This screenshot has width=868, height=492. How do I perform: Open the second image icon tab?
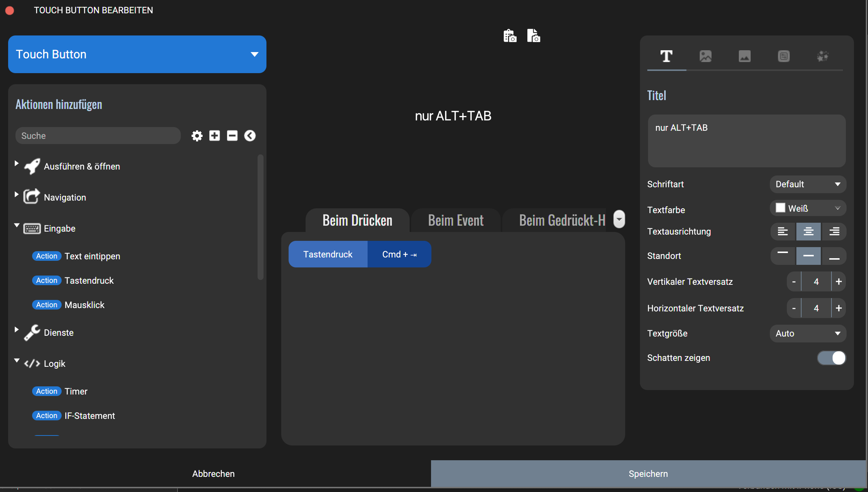pyautogui.click(x=744, y=56)
